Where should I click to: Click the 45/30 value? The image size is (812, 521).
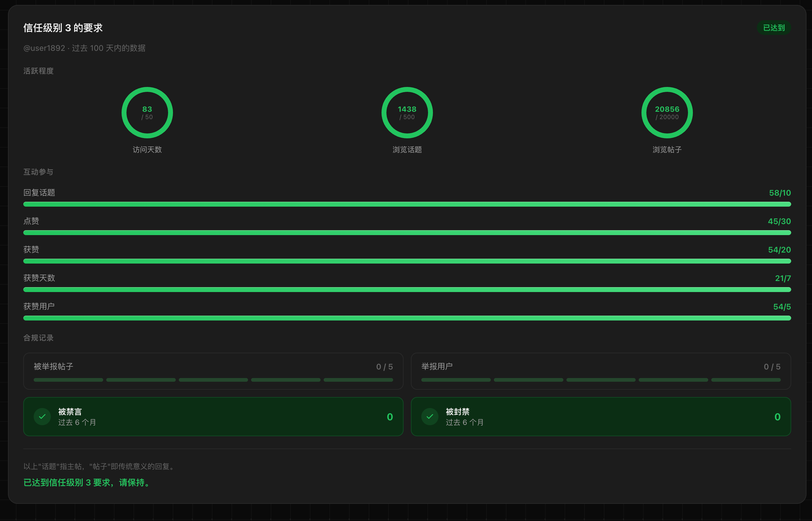[779, 221]
